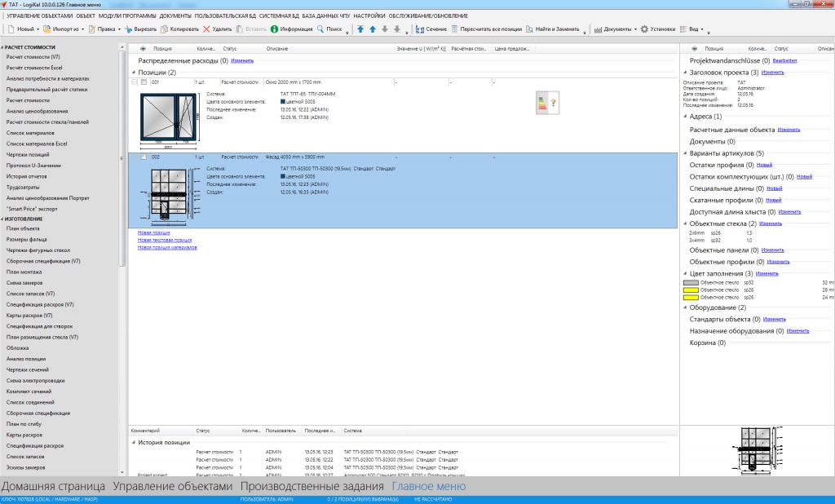
Task: Collapse the Позиции (2) group
Action: pyautogui.click(x=134, y=73)
